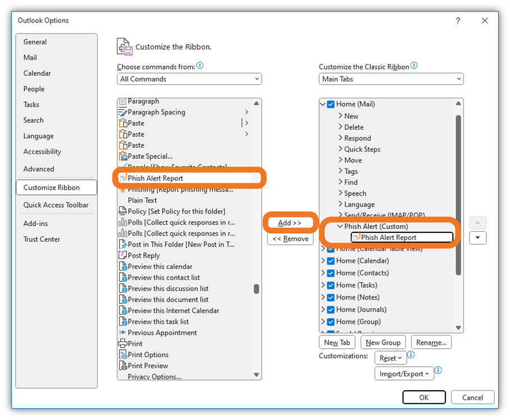
Task: Expand the Tags group
Action: pos(340,171)
